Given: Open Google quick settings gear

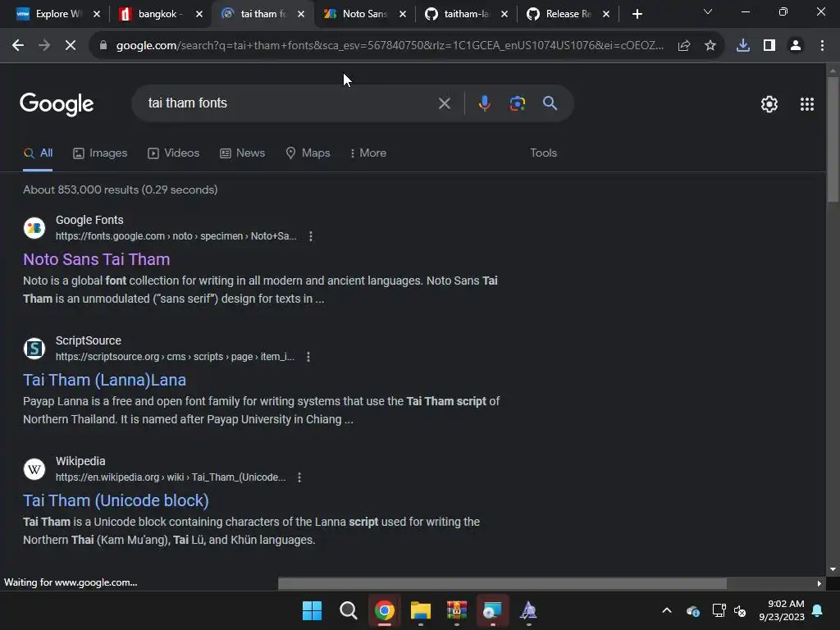Looking at the screenshot, I should click(x=769, y=104).
